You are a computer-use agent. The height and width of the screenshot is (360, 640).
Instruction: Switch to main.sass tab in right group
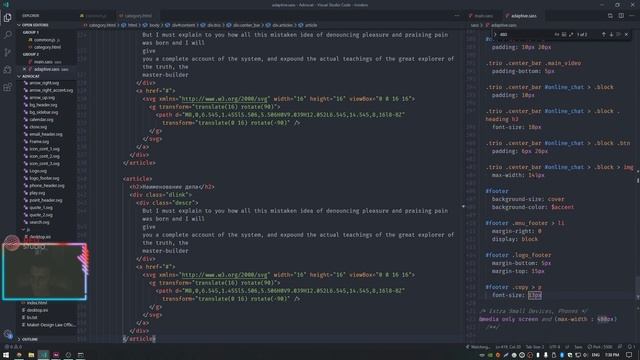pyautogui.click(x=484, y=16)
